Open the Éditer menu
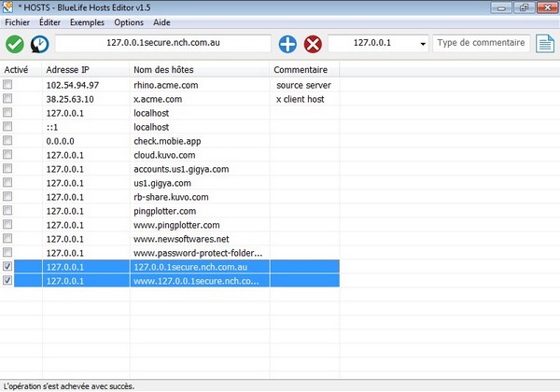 point(49,22)
